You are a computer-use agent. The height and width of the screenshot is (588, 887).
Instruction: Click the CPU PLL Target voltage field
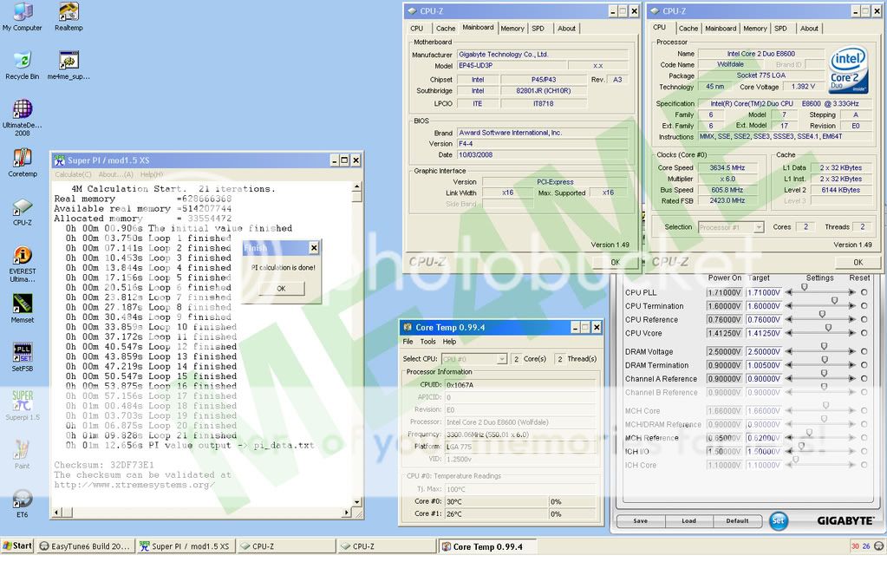coord(763,292)
